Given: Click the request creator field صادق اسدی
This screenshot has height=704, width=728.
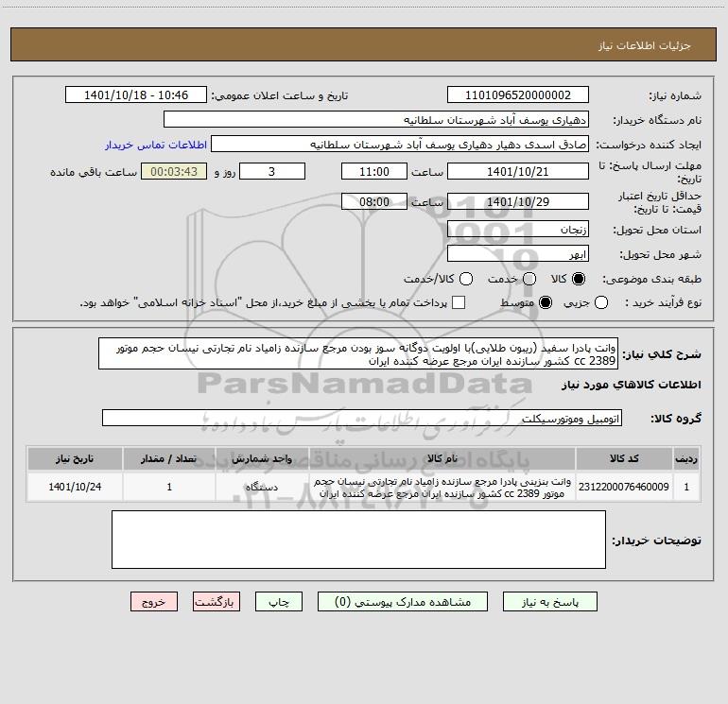Looking at the screenshot, I should 400,145.
